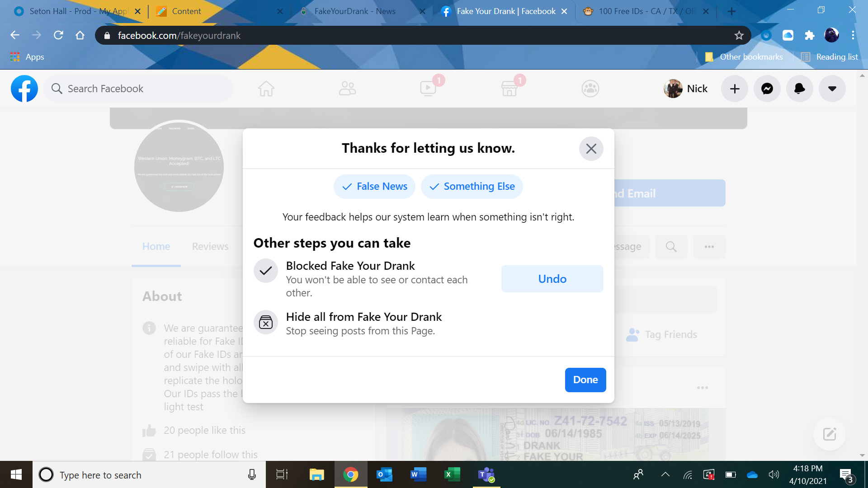This screenshot has width=868, height=488.
Task: Open the volume control
Action: coord(774,474)
